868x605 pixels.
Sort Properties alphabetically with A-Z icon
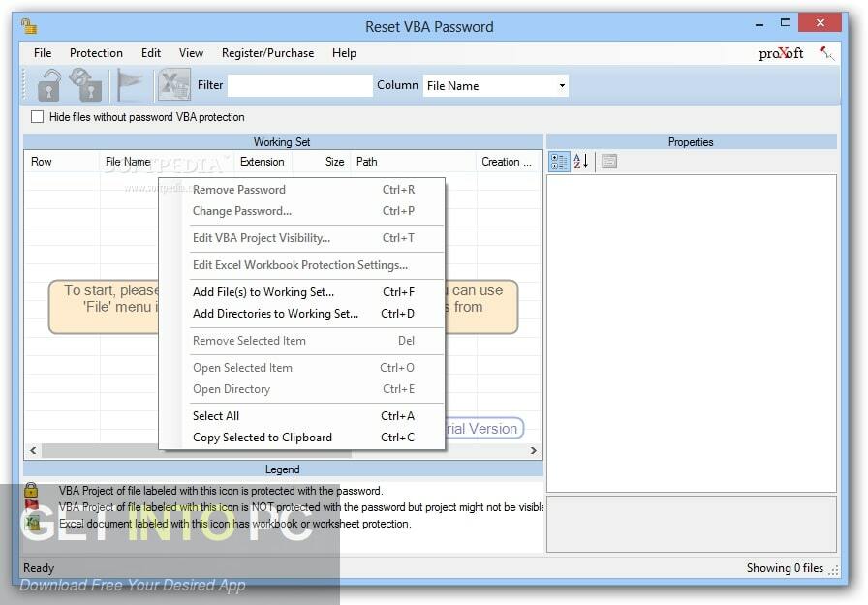pyautogui.click(x=580, y=162)
